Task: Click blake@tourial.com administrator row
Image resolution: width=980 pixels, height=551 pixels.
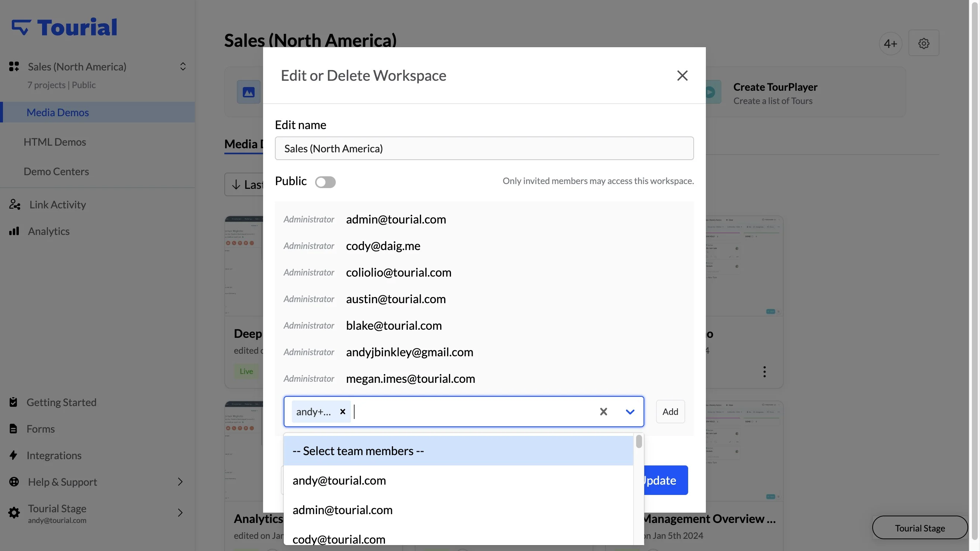Action: click(484, 326)
